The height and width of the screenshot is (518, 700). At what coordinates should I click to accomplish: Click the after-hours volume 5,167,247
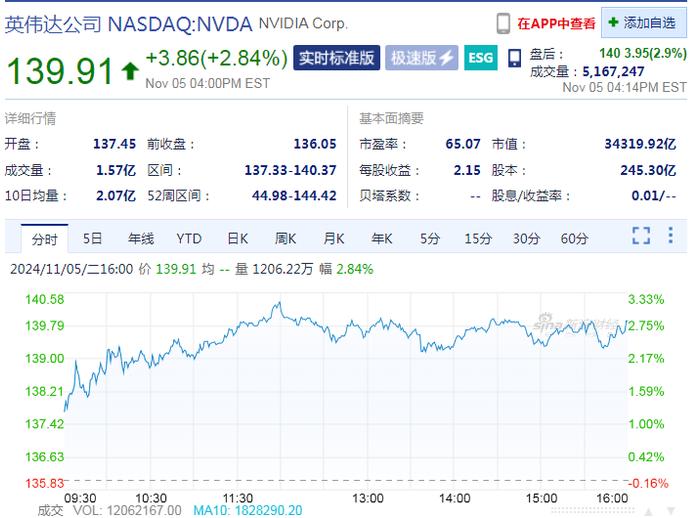(613, 71)
